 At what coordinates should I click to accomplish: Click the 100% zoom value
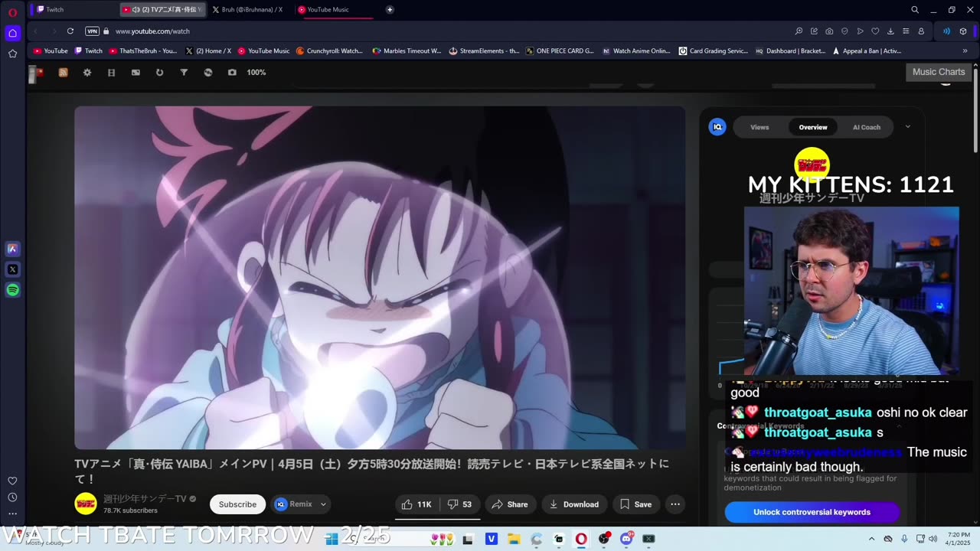tap(256, 73)
